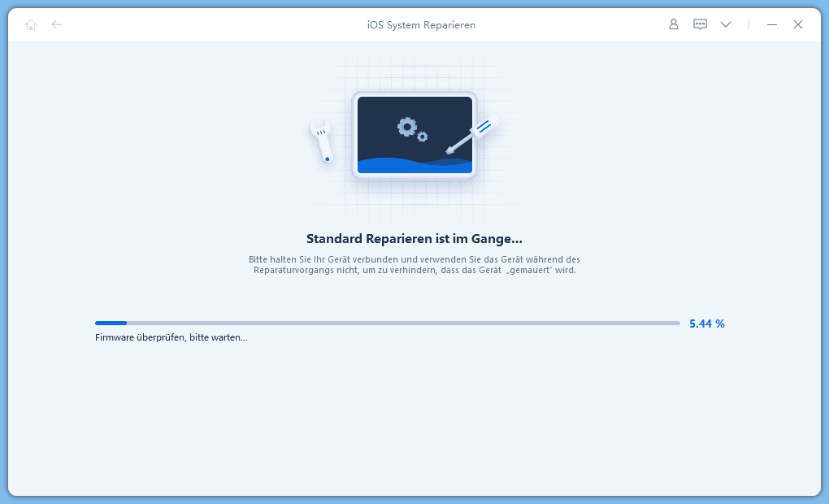The width and height of the screenshot is (829, 504).
Task: Click the unfilled gray part of the progress bar
Action: coord(406,323)
